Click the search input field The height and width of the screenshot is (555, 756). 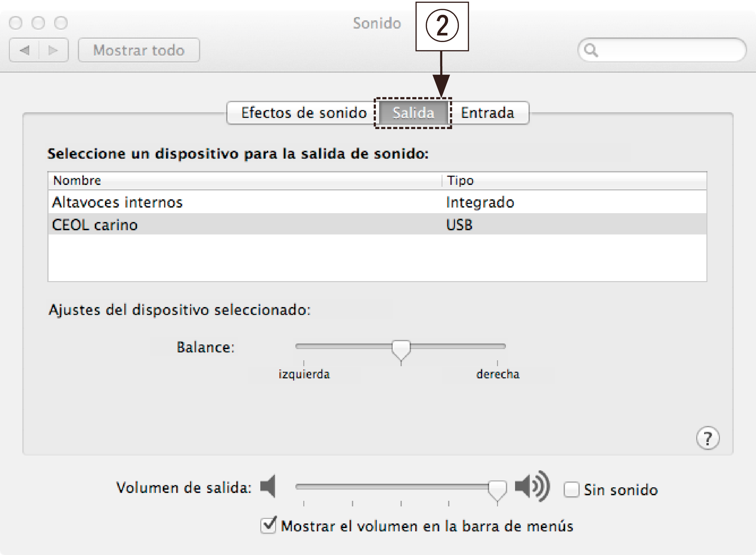pos(668,50)
